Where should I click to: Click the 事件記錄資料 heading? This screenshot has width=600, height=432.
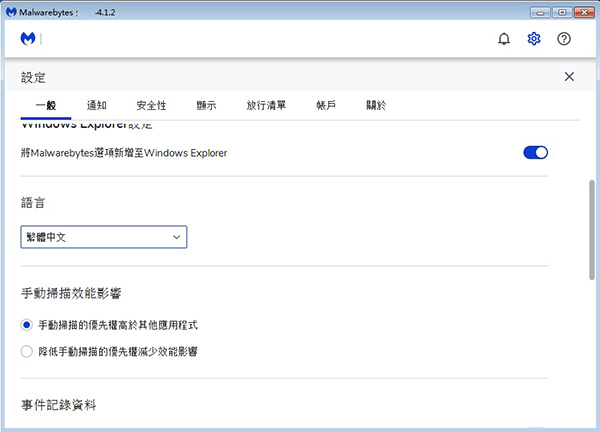(59, 405)
